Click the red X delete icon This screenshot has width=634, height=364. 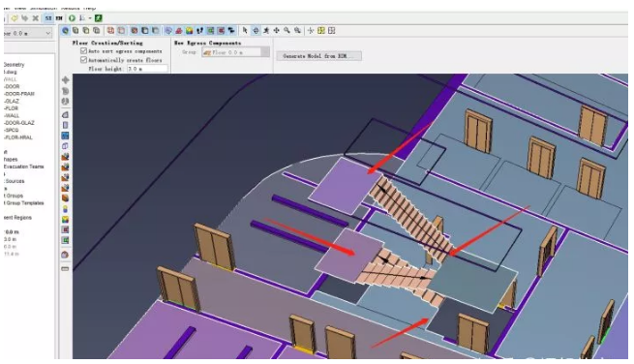36,18
